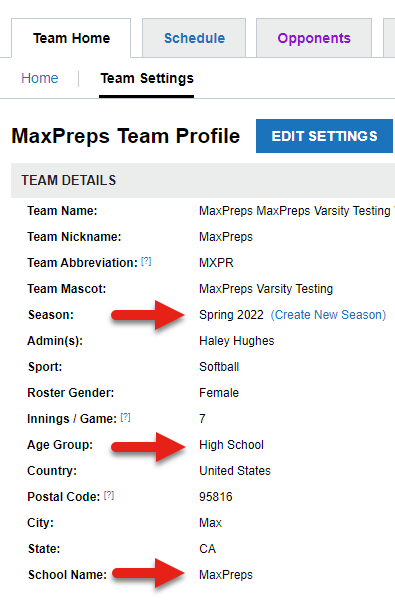Image resolution: width=395 pixels, height=602 pixels.
Task: Open the Postal Code help icon
Action: pos(109,495)
